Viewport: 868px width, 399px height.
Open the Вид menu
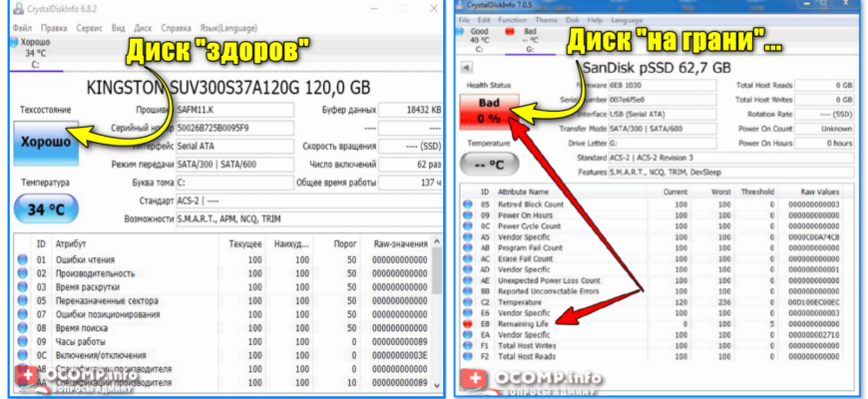[118, 28]
